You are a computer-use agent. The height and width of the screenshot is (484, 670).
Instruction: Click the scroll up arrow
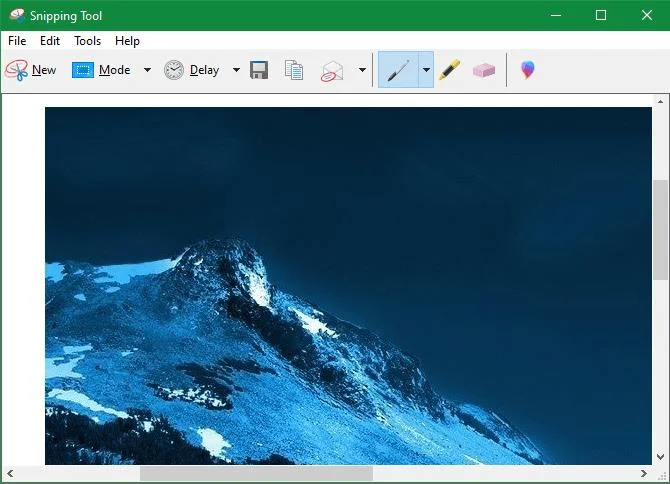pos(660,102)
